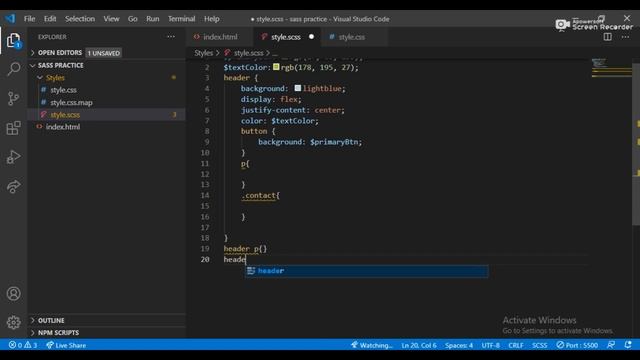The height and width of the screenshot is (360, 640).
Task: Open editor More Actions ellipsis
Action: (625, 37)
